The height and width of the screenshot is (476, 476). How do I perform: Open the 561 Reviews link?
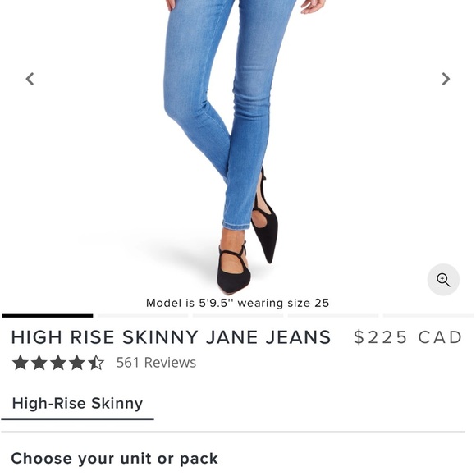(x=156, y=363)
